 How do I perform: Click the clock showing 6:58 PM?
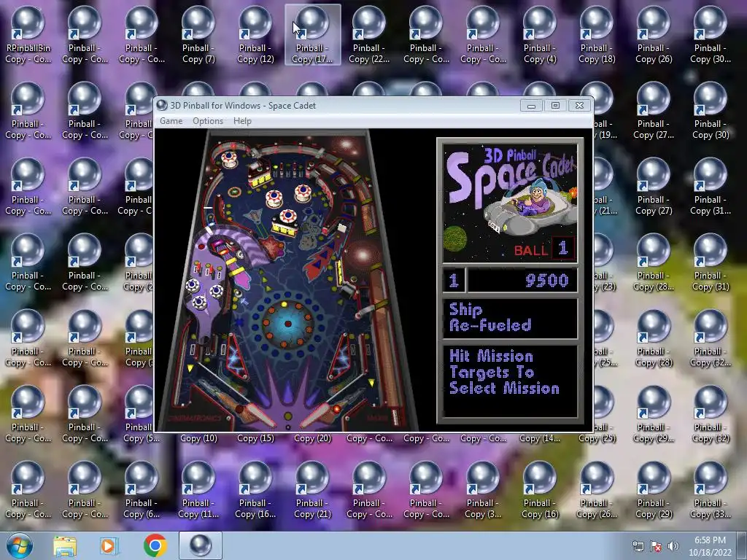[710, 546]
